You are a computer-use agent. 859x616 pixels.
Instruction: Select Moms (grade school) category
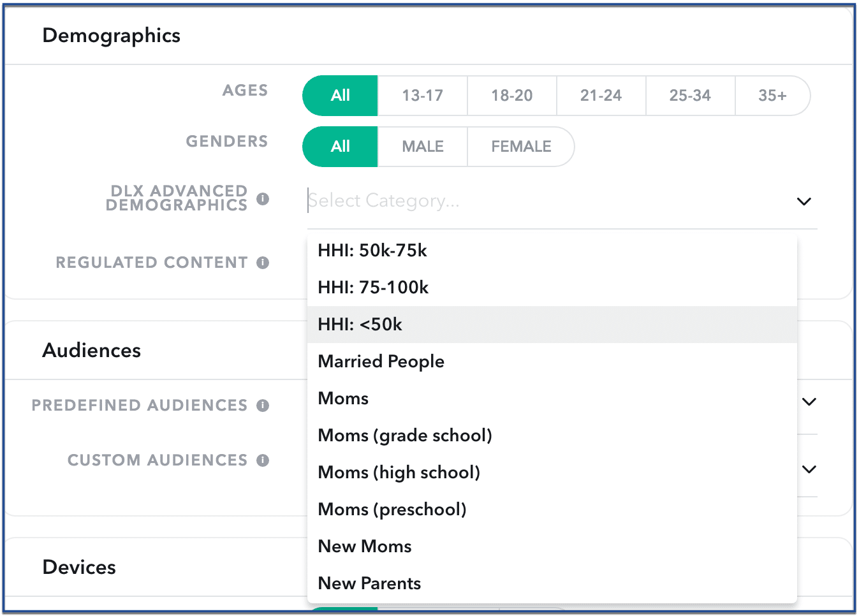pos(552,436)
